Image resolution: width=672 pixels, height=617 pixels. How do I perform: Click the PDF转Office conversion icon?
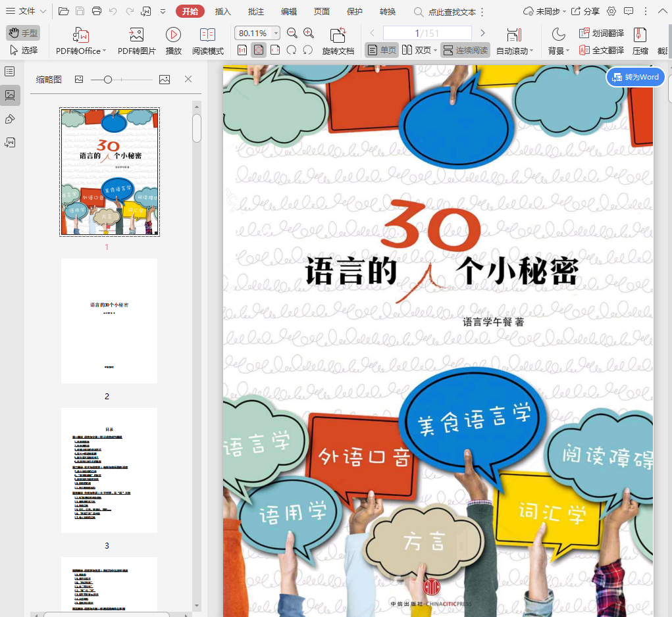pos(81,36)
